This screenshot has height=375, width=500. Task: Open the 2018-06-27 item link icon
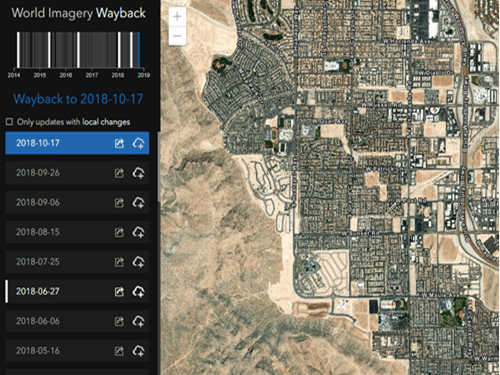tap(119, 292)
